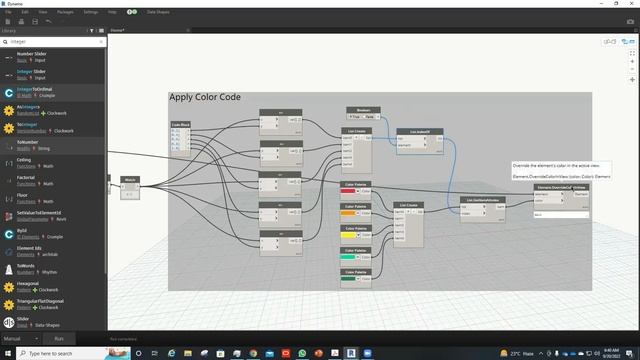Select the ToWords Rhythm node result
Viewport: 640px width, 360px height.
[53, 269]
